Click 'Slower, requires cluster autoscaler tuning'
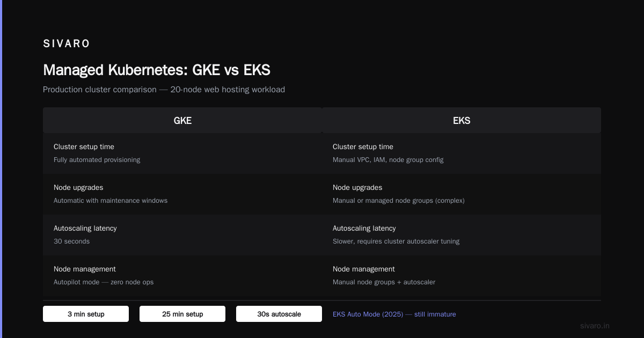The height and width of the screenshot is (338, 644). coord(396,241)
